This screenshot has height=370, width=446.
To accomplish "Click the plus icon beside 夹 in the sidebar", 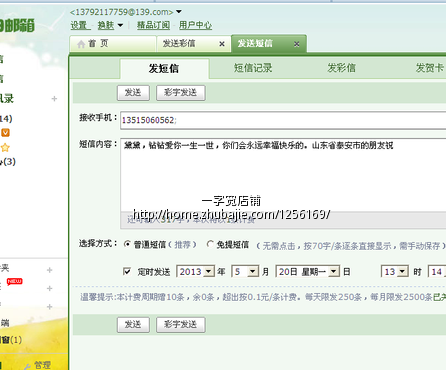I will click(50, 270).
